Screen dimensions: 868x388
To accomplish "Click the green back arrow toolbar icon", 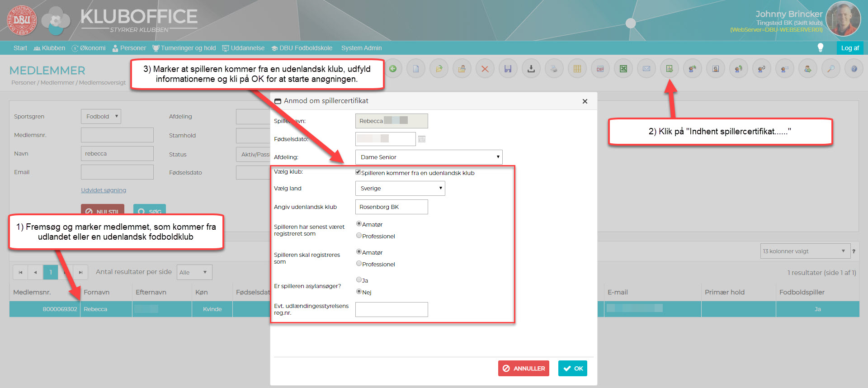I will (393, 69).
